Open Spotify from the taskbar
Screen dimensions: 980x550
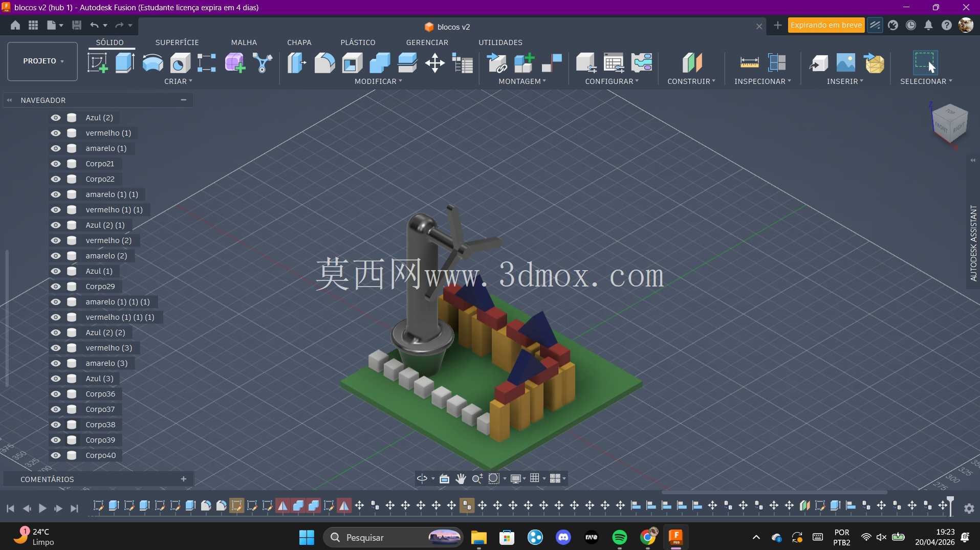click(x=619, y=537)
